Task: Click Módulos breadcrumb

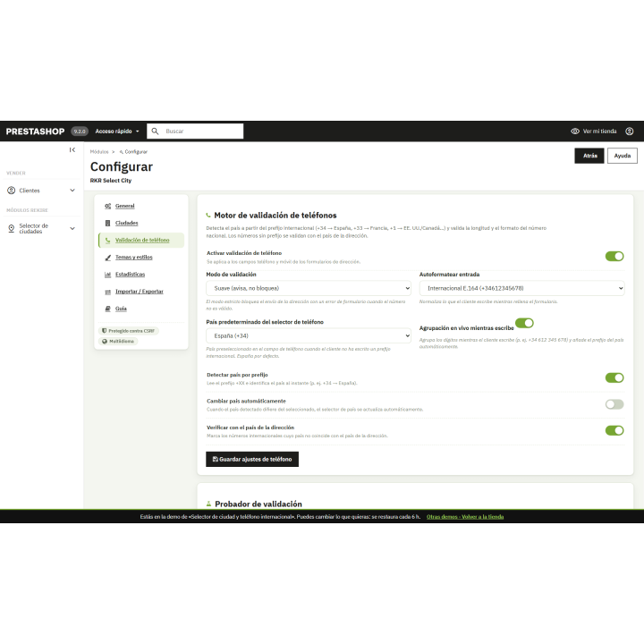Action: 99,151
